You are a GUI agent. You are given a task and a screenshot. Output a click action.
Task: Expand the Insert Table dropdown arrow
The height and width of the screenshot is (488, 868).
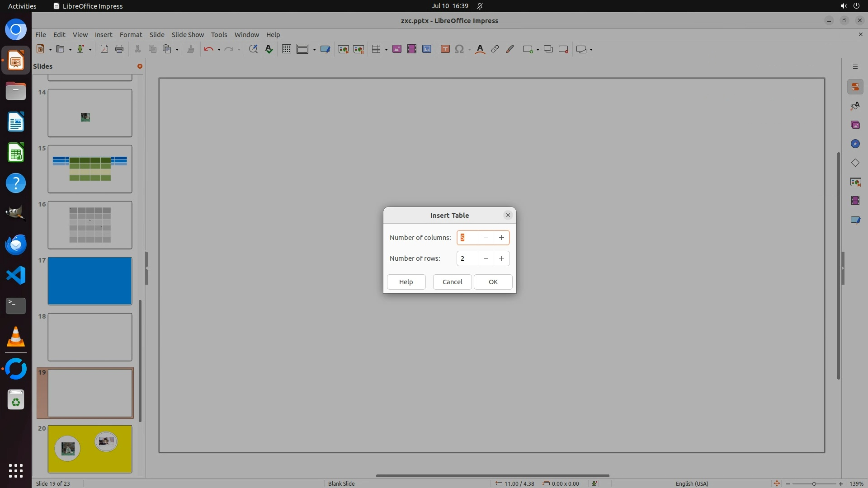(x=386, y=50)
